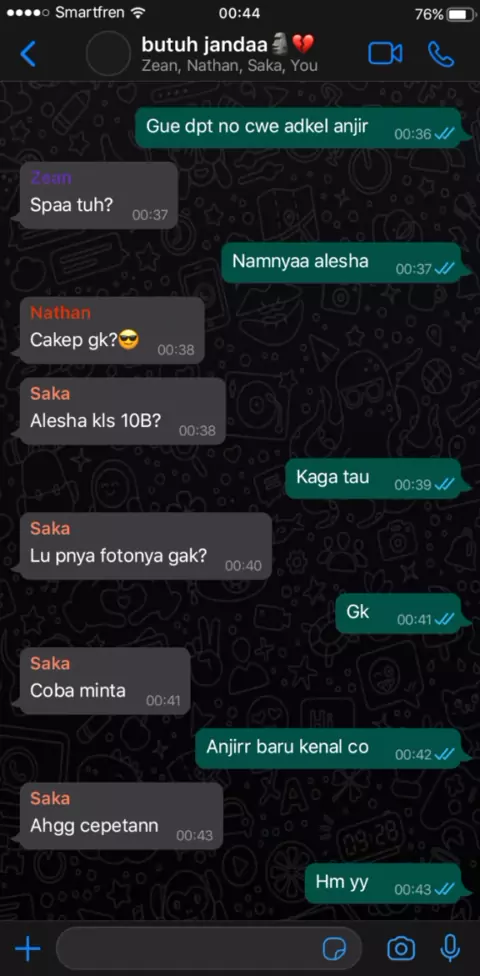The width and height of the screenshot is (480, 976).
Task: Tap the 'Hm yy' sent message
Action: (x=384, y=883)
